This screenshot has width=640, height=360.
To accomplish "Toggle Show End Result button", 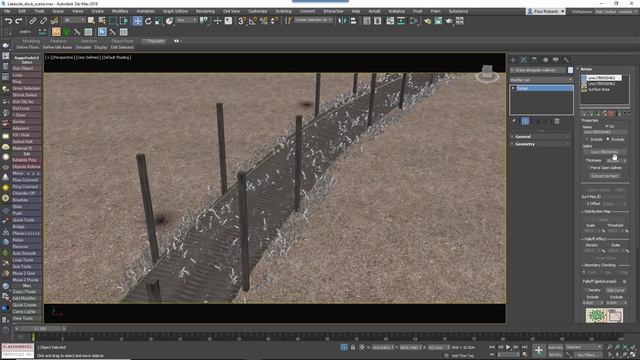I will [x=525, y=121].
